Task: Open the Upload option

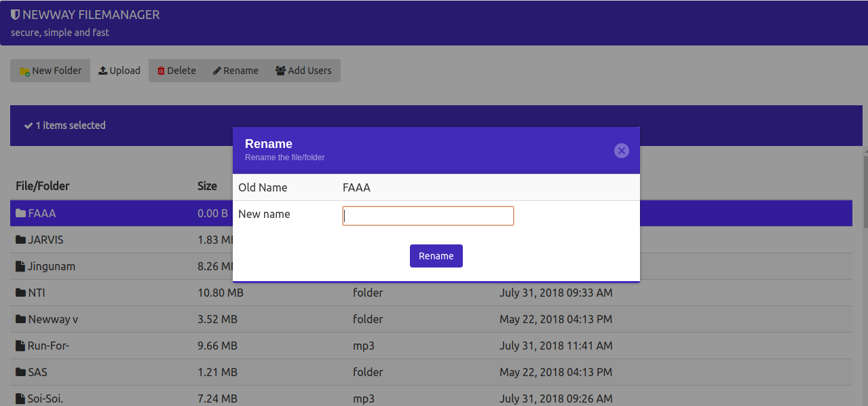Action: pos(119,71)
